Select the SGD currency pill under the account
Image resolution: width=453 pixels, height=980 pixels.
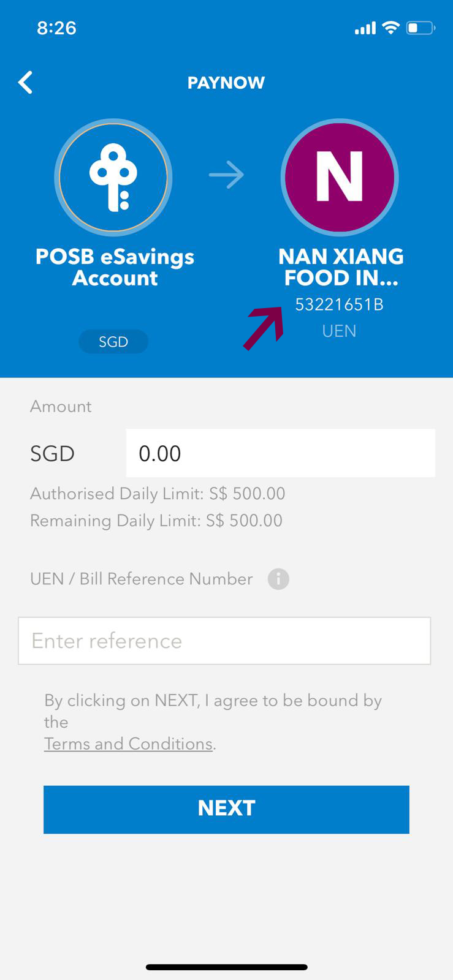[113, 342]
